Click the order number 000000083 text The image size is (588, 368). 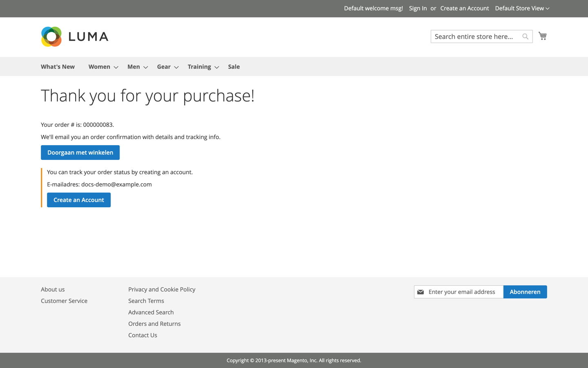coord(98,125)
